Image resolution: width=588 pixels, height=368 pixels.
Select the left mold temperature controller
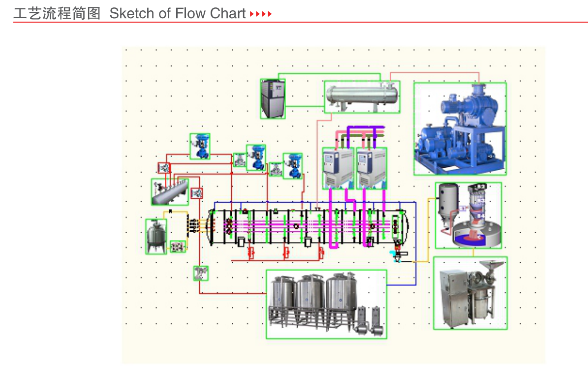point(338,168)
